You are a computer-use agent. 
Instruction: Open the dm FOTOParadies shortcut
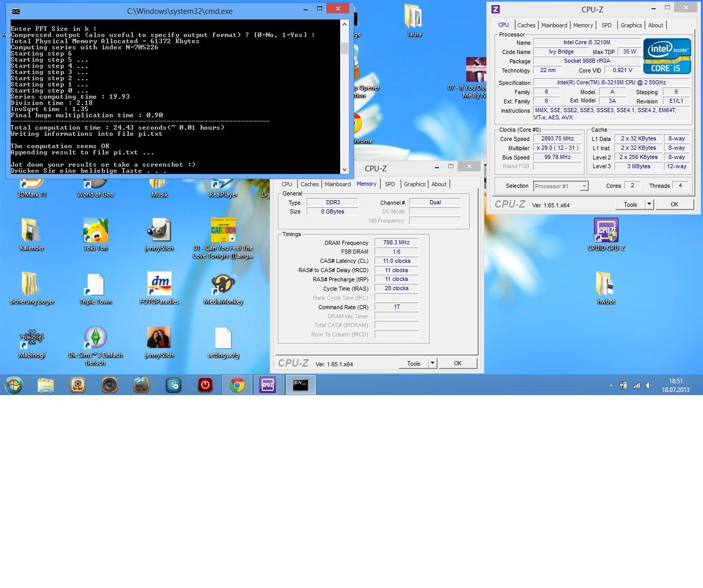point(160,288)
